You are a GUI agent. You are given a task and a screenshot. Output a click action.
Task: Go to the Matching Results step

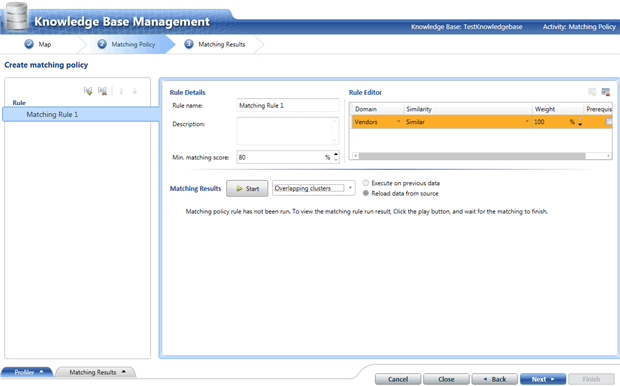pyautogui.click(x=215, y=44)
